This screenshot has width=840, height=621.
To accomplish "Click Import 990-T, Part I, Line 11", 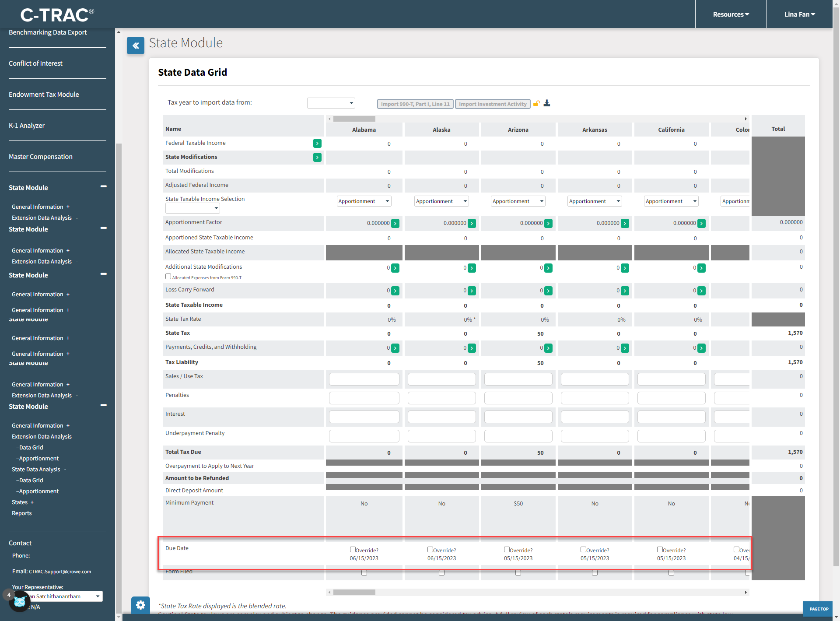I will (x=415, y=104).
